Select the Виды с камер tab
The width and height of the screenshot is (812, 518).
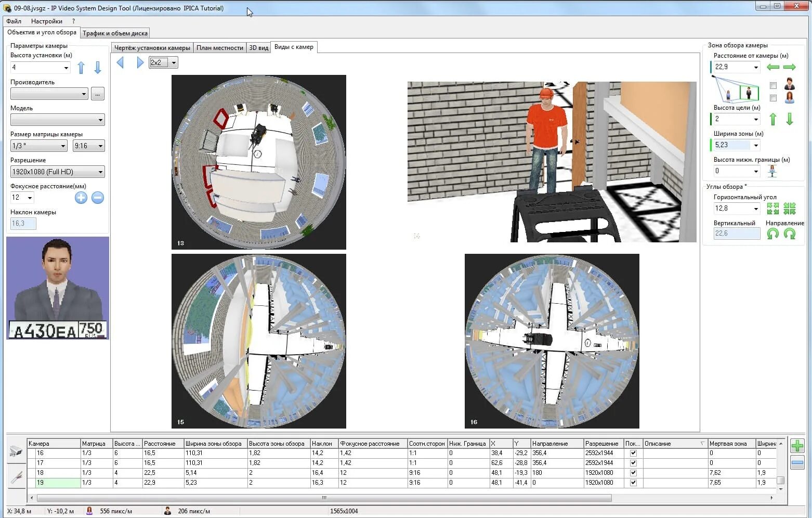(x=294, y=47)
